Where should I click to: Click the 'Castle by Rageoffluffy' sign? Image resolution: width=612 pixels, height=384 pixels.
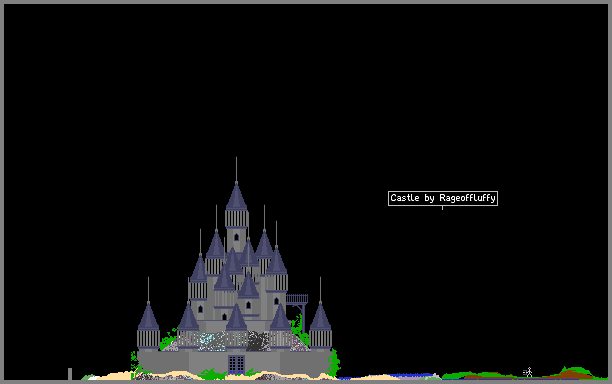443,198
